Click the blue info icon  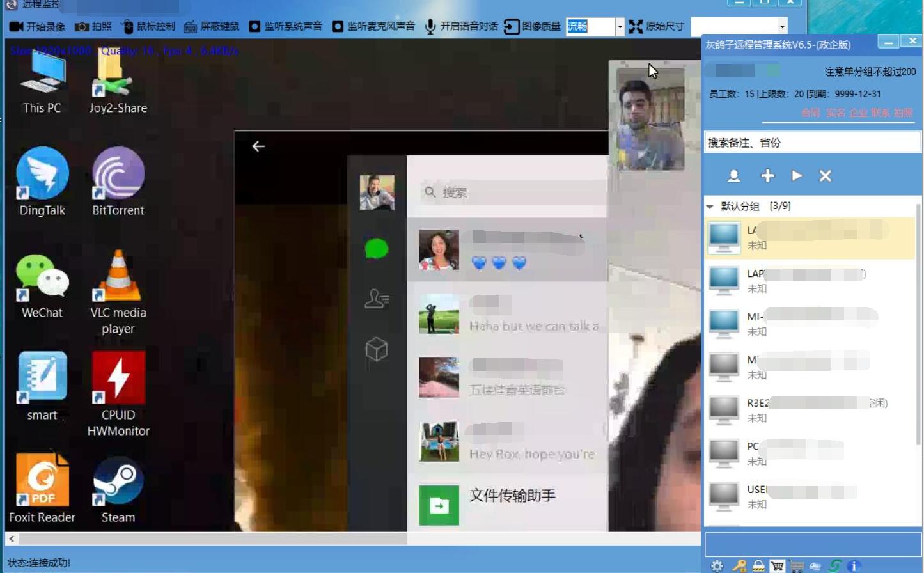coord(854,566)
